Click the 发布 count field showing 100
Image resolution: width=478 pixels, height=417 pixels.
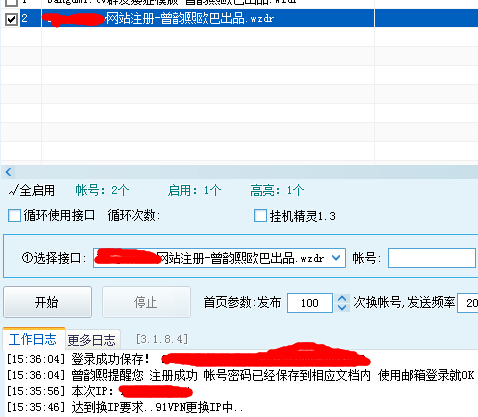(x=310, y=303)
